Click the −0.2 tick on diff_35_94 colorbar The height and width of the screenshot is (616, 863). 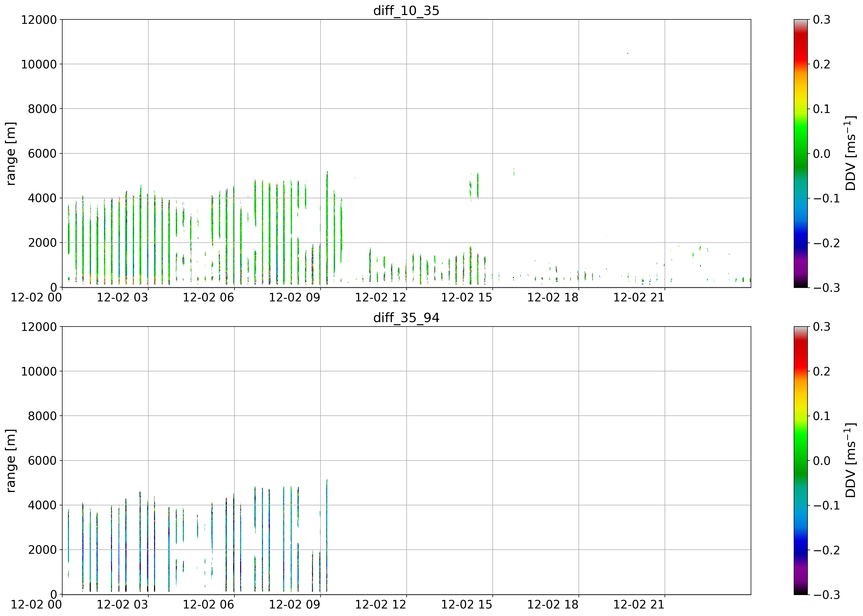coord(827,550)
